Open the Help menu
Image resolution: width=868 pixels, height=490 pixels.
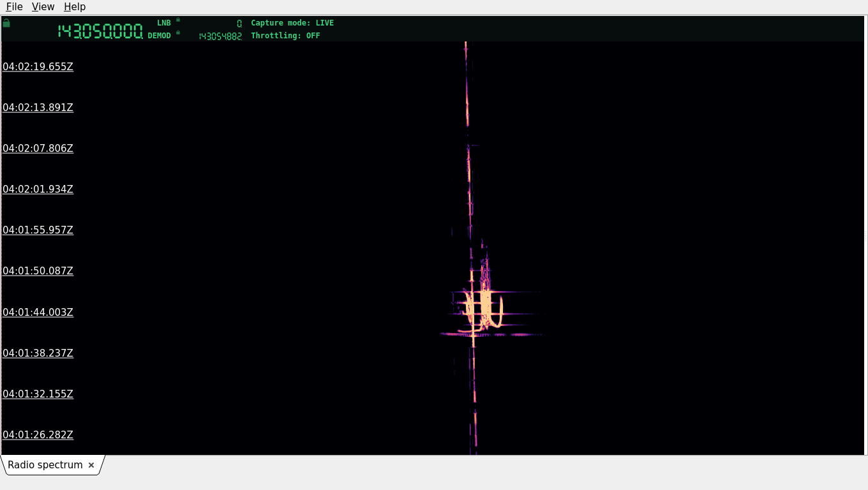[75, 6]
